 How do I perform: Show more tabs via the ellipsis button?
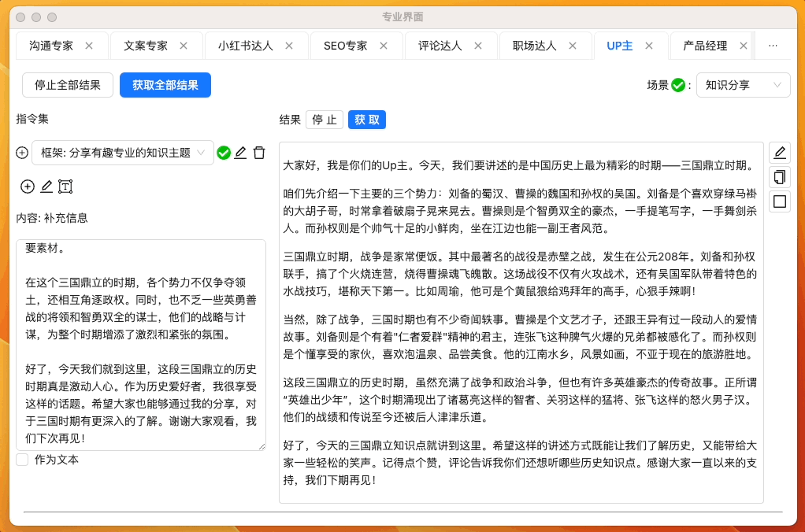[773, 46]
